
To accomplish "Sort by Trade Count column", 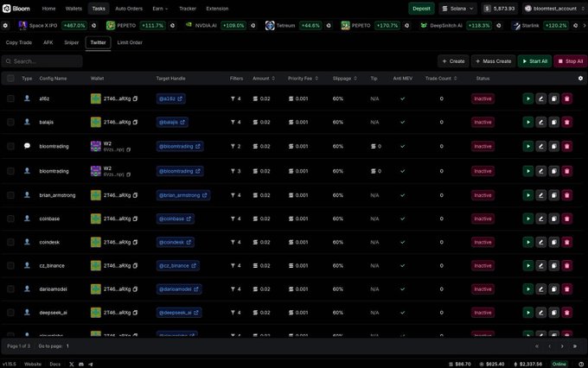I will tap(441, 79).
